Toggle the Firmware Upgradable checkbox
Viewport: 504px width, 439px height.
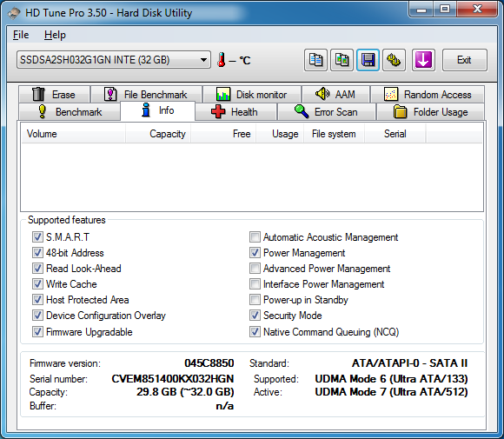tap(37, 332)
